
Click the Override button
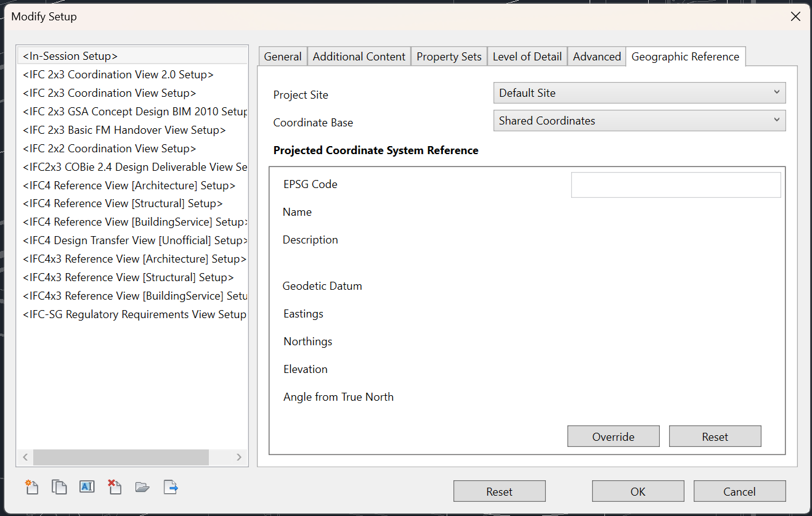[x=614, y=436]
